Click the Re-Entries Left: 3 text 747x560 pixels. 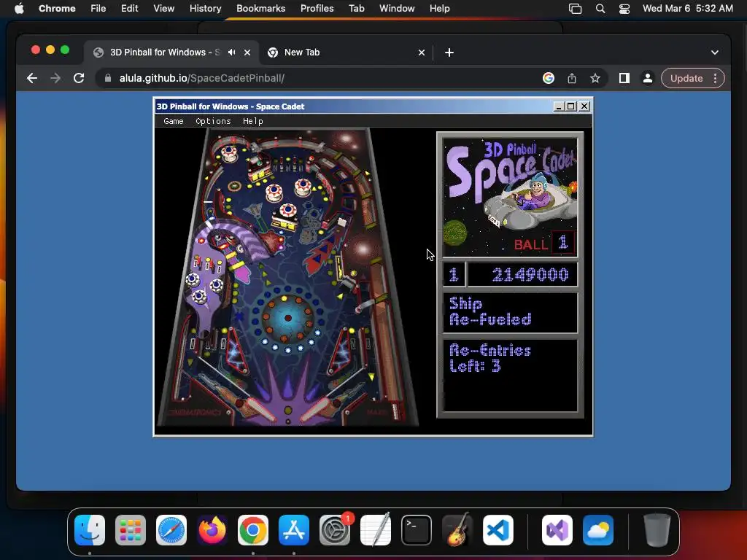pyautogui.click(x=489, y=358)
